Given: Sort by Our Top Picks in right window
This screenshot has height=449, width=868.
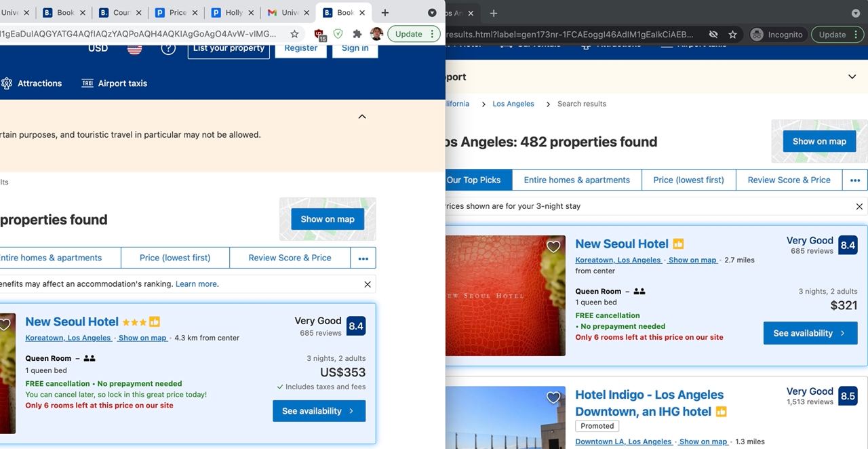Looking at the screenshot, I should [x=473, y=180].
